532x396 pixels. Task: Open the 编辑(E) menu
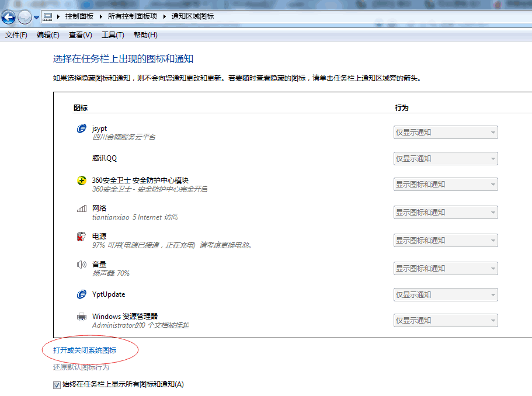pos(48,35)
